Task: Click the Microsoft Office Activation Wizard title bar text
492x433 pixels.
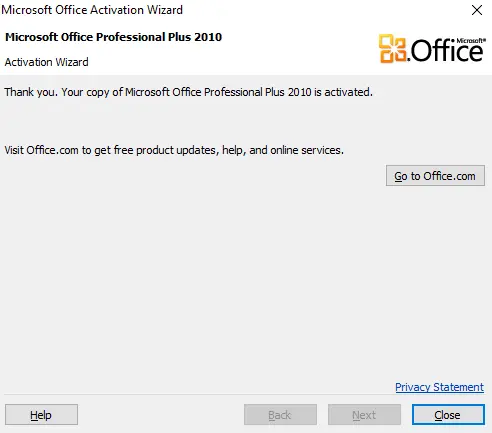Action: tap(92, 10)
